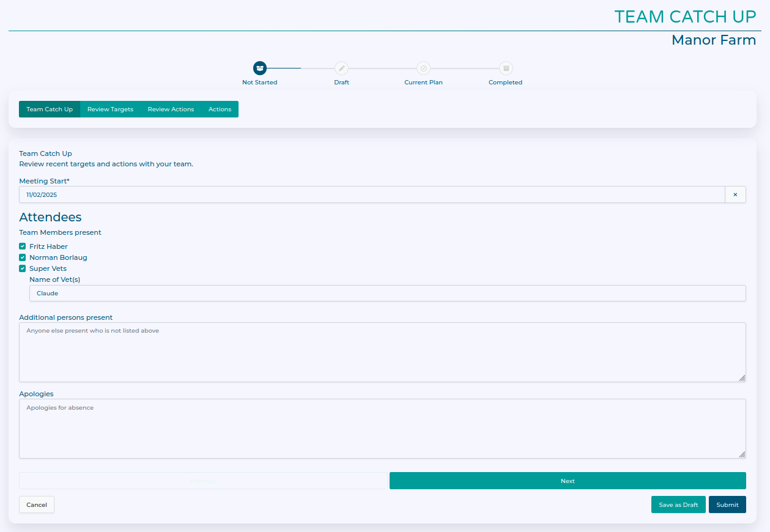Click into the Apologies text area
The height and width of the screenshot is (532, 770).
382,429
